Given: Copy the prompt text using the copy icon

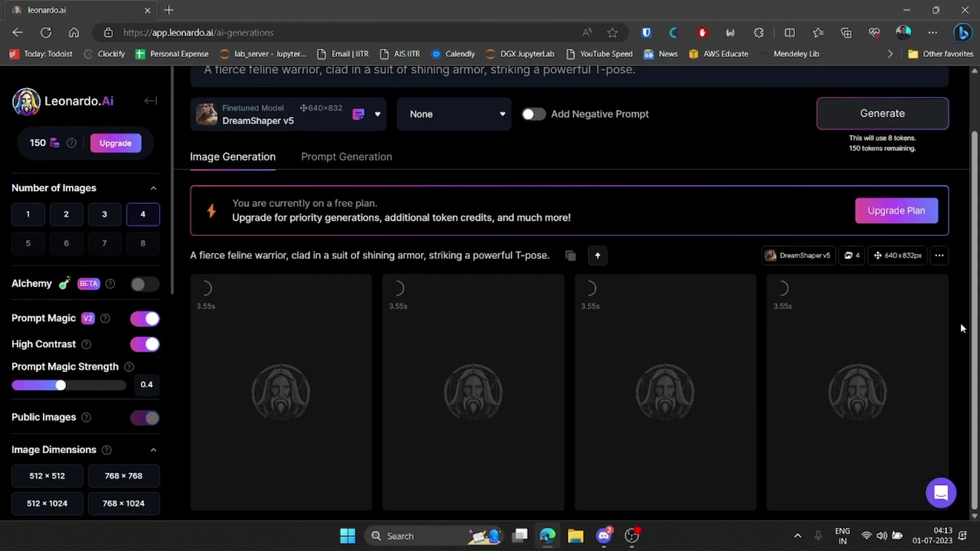Looking at the screenshot, I should coord(571,256).
